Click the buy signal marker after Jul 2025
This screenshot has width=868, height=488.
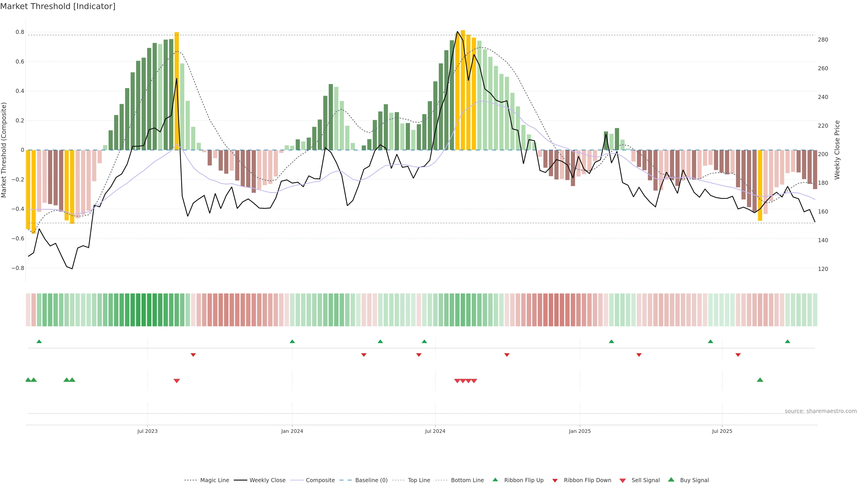tap(760, 380)
